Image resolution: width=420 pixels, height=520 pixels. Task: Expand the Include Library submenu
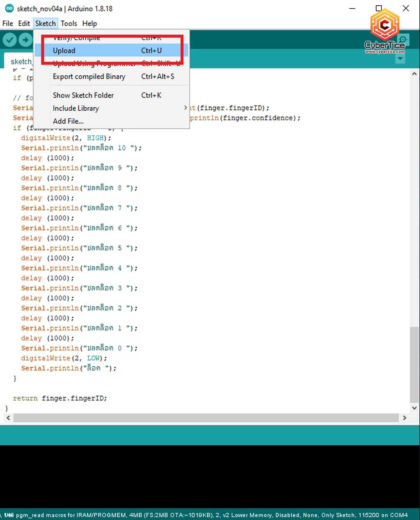click(111, 108)
